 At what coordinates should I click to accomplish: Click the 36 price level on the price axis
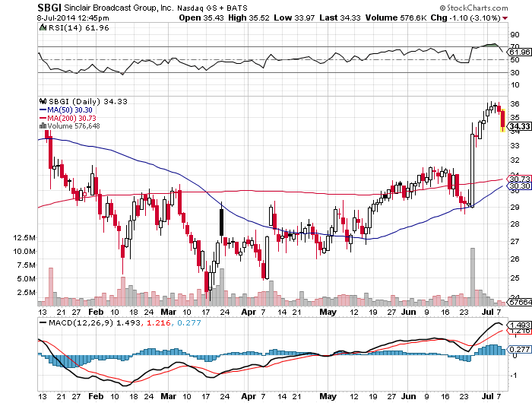(515, 104)
